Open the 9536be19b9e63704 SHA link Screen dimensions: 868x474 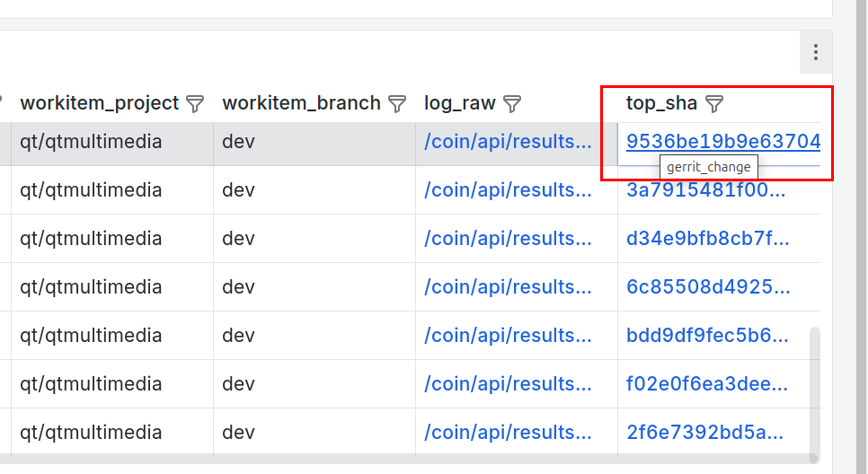pos(722,142)
